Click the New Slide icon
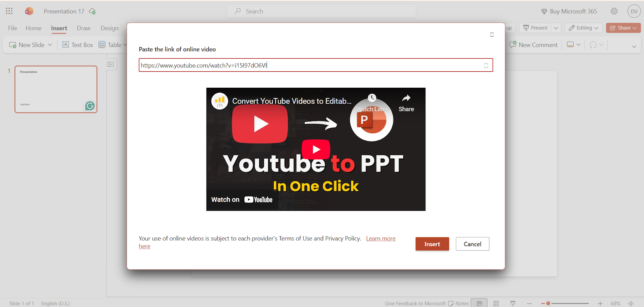 (x=12, y=45)
